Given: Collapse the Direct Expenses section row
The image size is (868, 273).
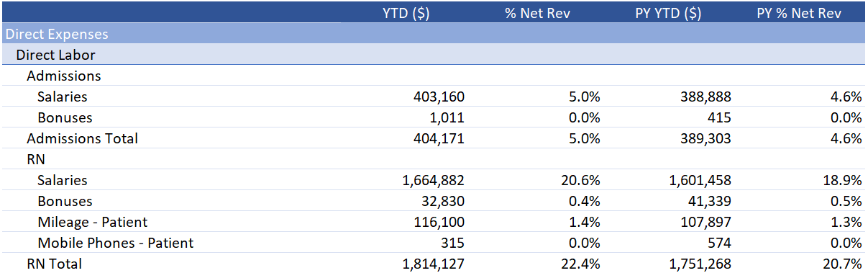Looking at the screenshot, I should pos(434,34).
